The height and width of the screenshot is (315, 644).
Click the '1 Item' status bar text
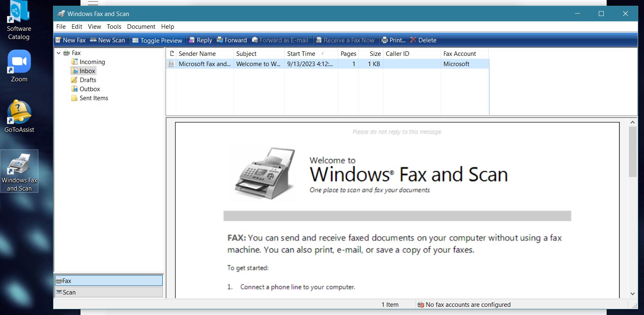[x=390, y=305]
